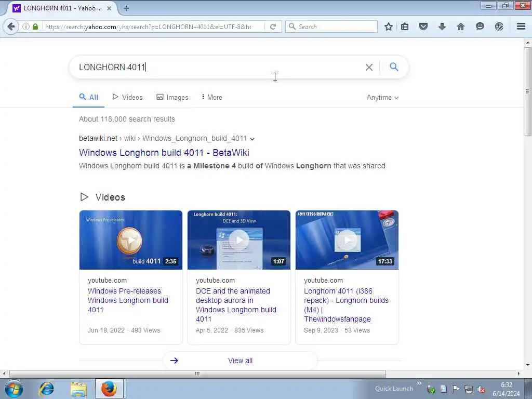Switch to the Images tab
Screen dimensions: 532x399
point(172,97)
